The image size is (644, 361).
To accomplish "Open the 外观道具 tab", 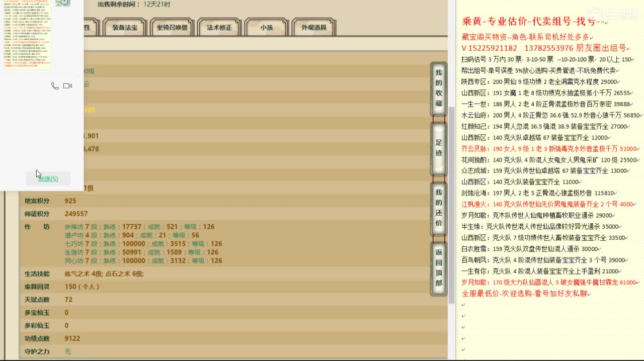I will 314,28.
